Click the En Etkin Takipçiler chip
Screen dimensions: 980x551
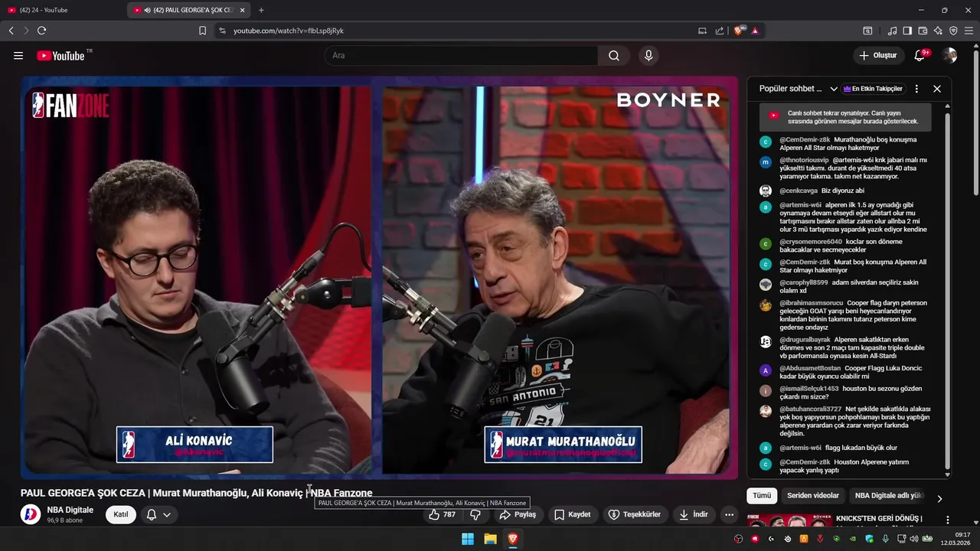[x=873, y=89]
